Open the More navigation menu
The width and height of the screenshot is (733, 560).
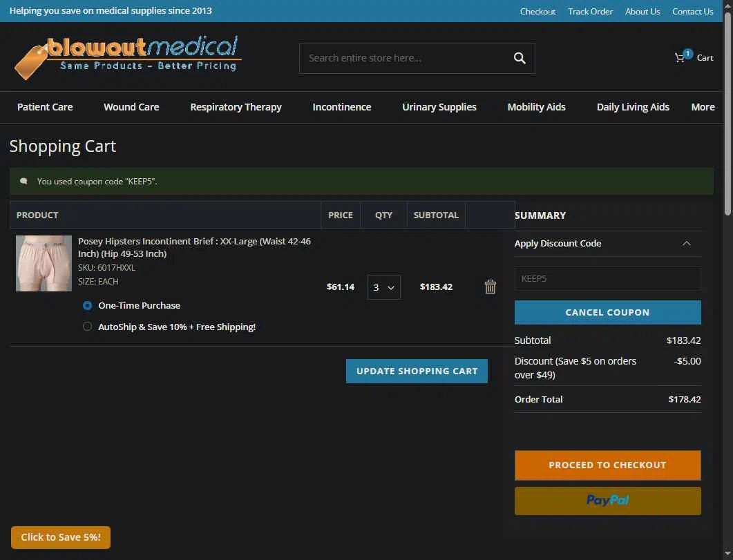(703, 107)
